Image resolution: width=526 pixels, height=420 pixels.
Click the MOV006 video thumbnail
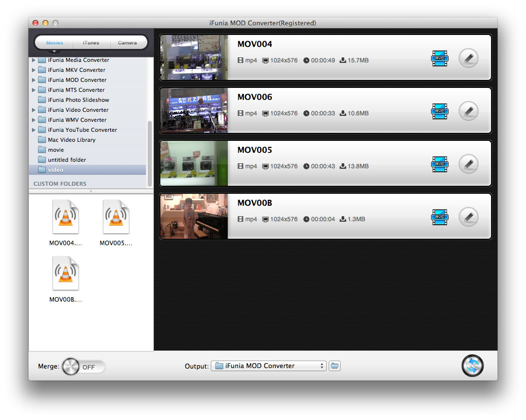pos(194,110)
